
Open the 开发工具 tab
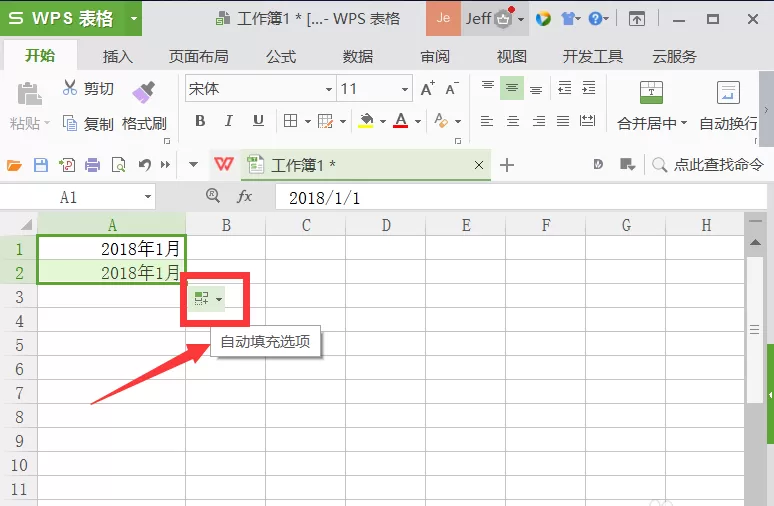point(592,56)
